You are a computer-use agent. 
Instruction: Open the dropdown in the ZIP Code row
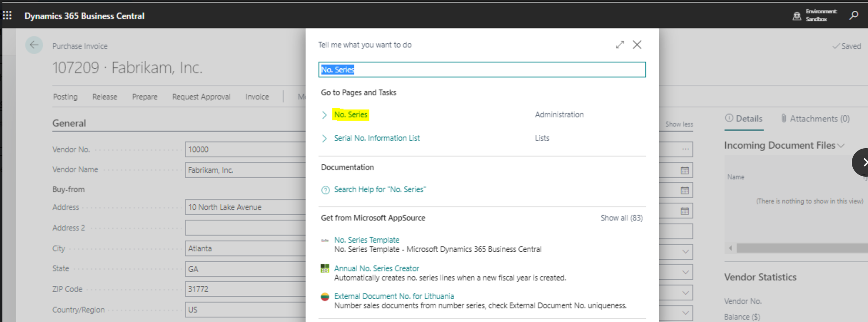click(685, 293)
